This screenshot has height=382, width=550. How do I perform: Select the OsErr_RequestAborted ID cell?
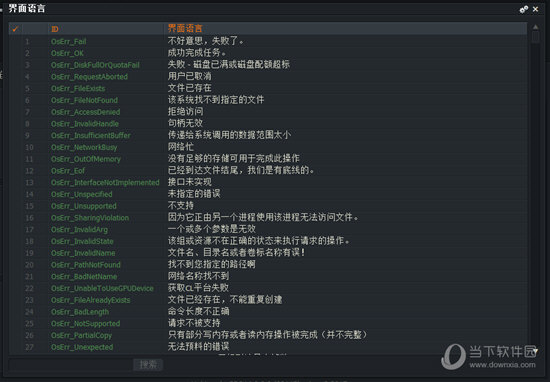(89, 77)
